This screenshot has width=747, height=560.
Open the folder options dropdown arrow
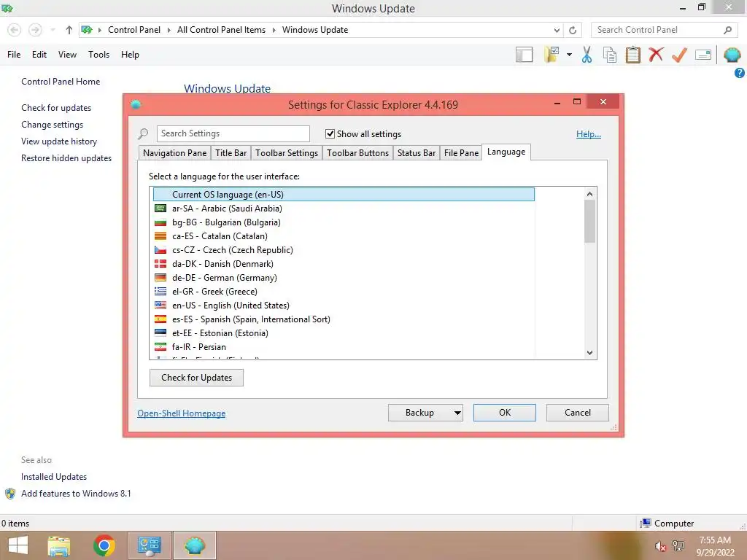[569, 55]
